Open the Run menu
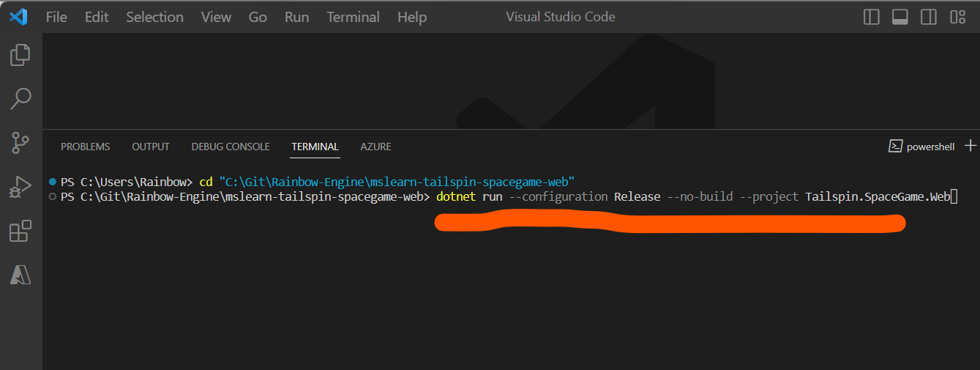Screen dimensions: 980x370 coord(296,17)
